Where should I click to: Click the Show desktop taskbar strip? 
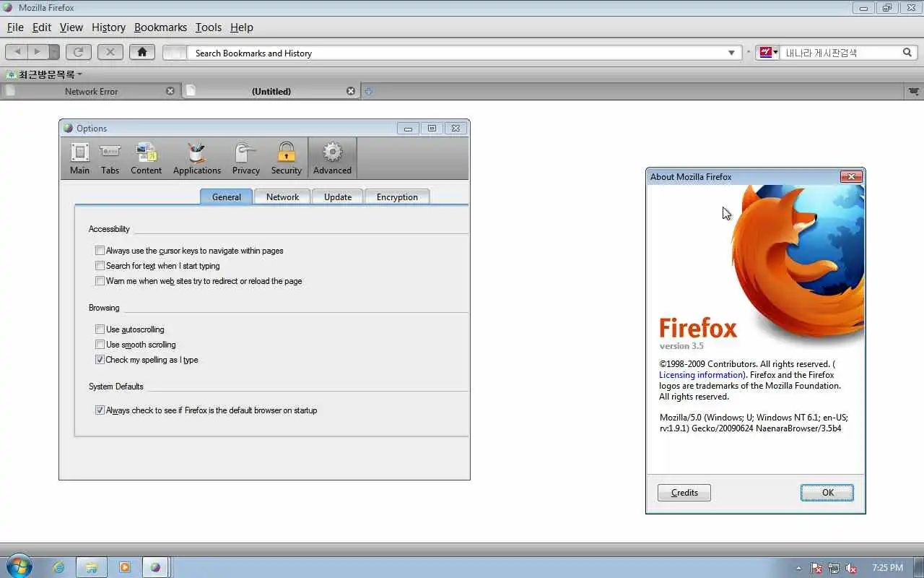pyautogui.click(x=919, y=567)
